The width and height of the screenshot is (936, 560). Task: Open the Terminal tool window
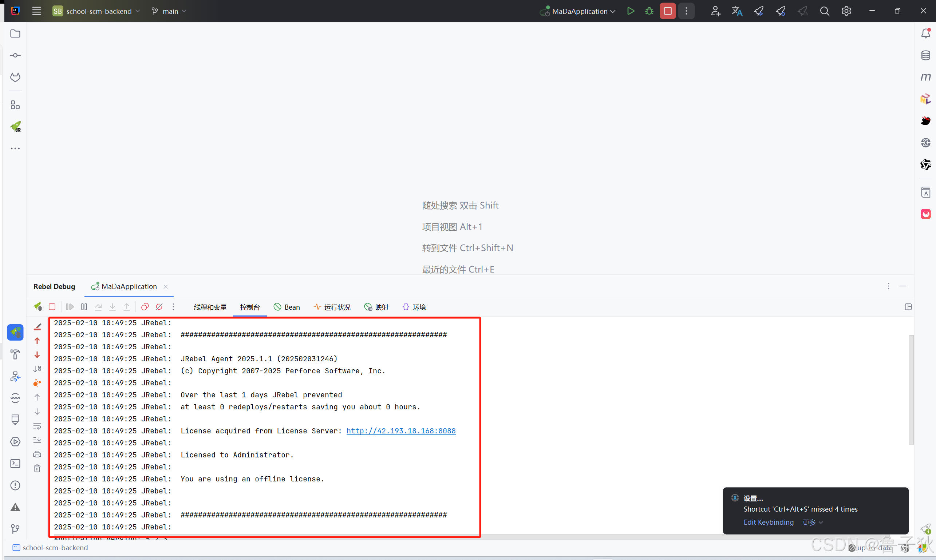coord(16,464)
